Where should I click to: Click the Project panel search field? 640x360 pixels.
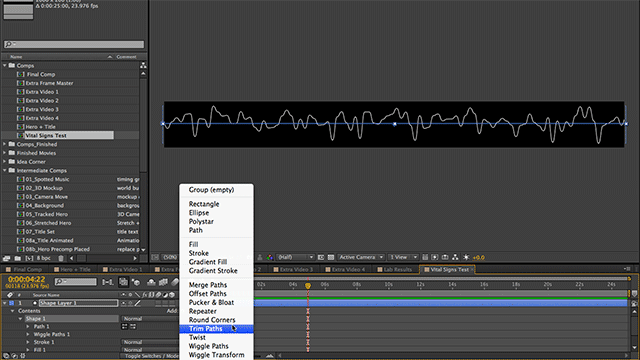point(74,44)
